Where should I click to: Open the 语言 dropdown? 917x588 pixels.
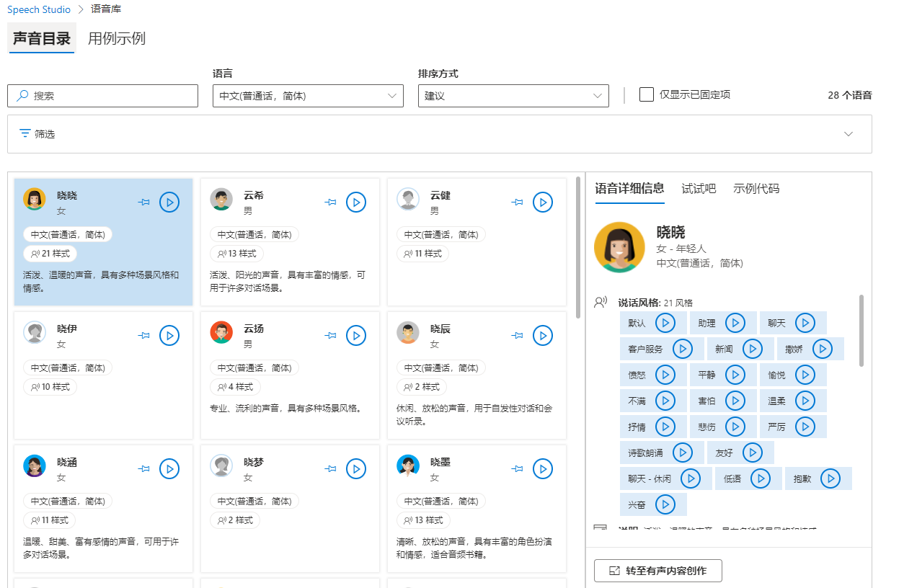(308, 96)
